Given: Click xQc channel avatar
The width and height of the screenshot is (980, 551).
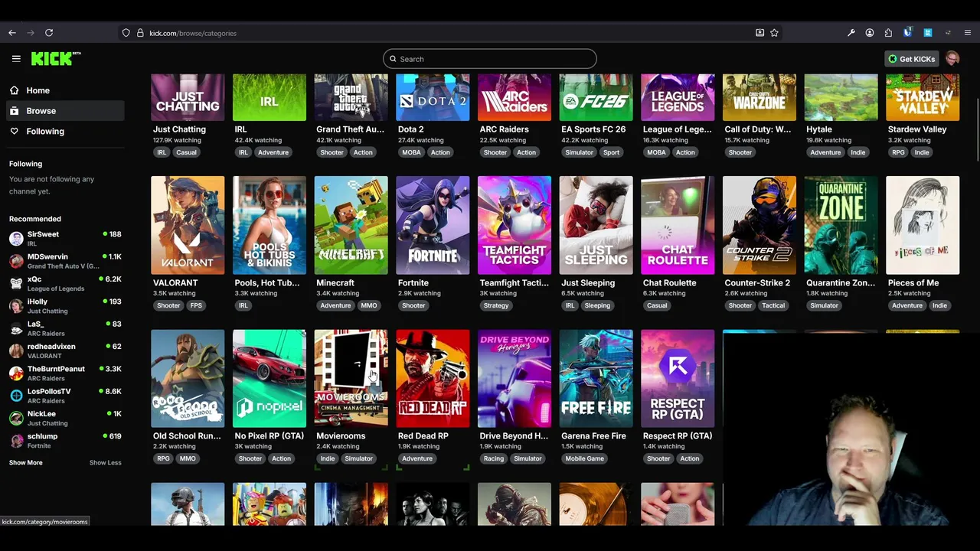Looking at the screenshot, I should pyautogui.click(x=16, y=283).
